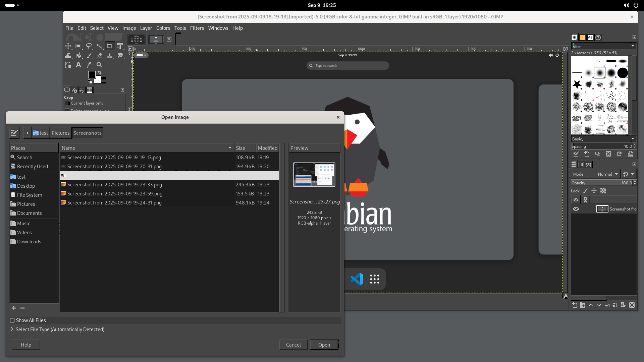This screenshot has height=362, width=644.
Task: Select the Rectangle Select tool
Action: coord(78,46)
